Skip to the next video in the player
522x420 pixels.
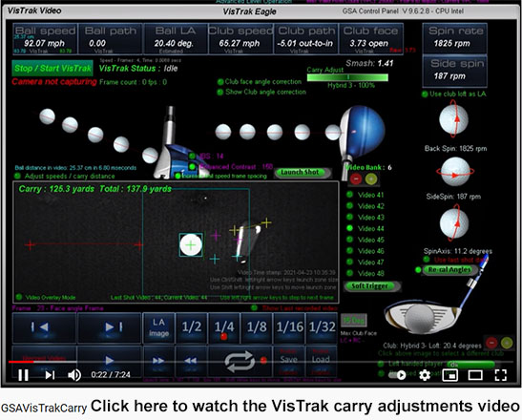click(x=50, y=375)
